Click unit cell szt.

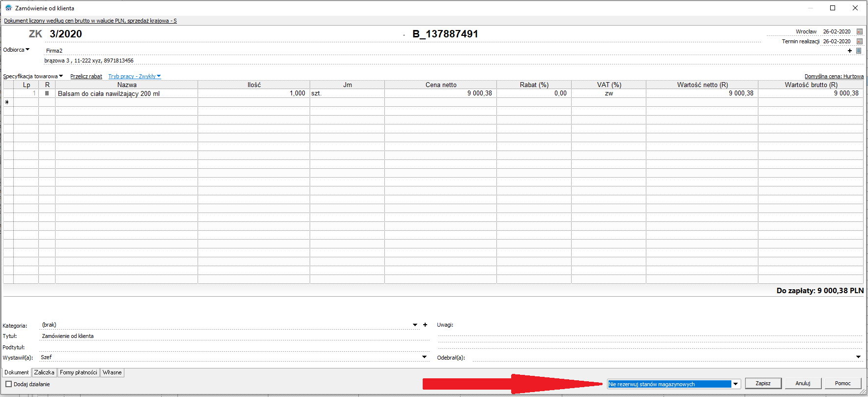pos(347,93)
